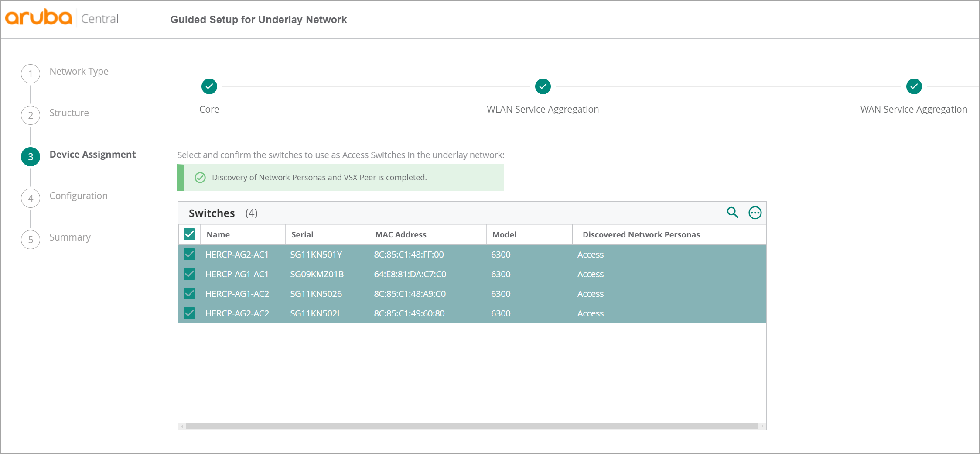The width and height of the screenshot is (980, 454).
Task: Click MAC address 64:E8:81:DA:C7:C0
Action: coord(410,274)
